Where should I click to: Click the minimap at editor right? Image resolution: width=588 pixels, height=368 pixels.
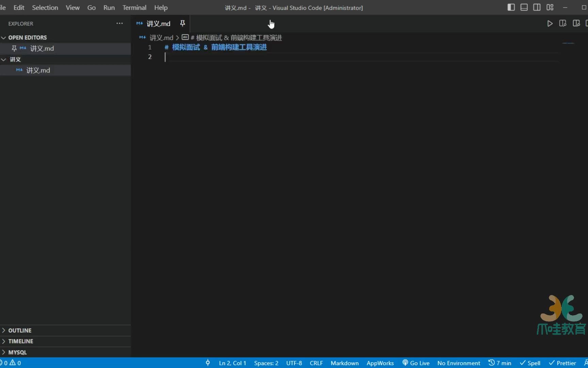click(x=568, y=43)
